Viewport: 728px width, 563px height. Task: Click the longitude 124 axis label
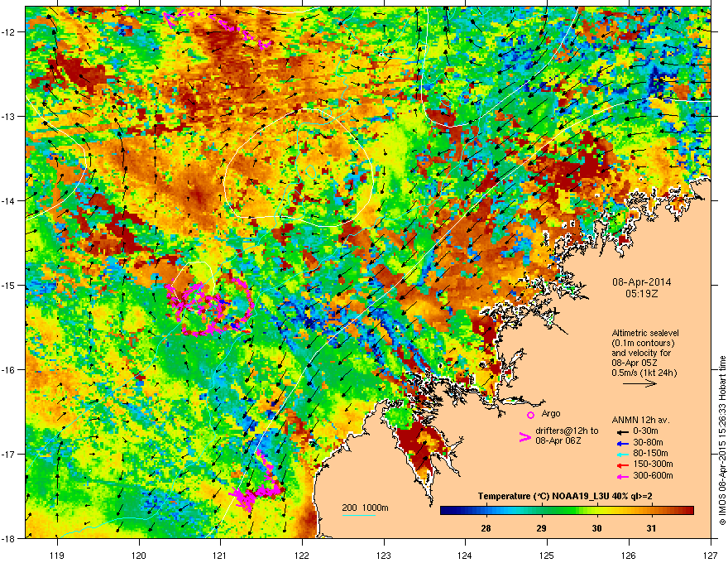(x=465, y=555)
